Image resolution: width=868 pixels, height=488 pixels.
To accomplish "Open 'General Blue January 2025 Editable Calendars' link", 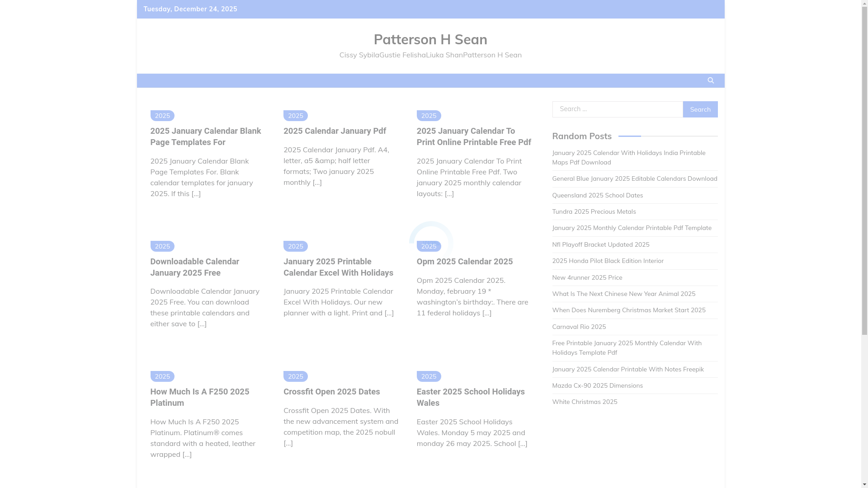I will [x=635, y=178].
